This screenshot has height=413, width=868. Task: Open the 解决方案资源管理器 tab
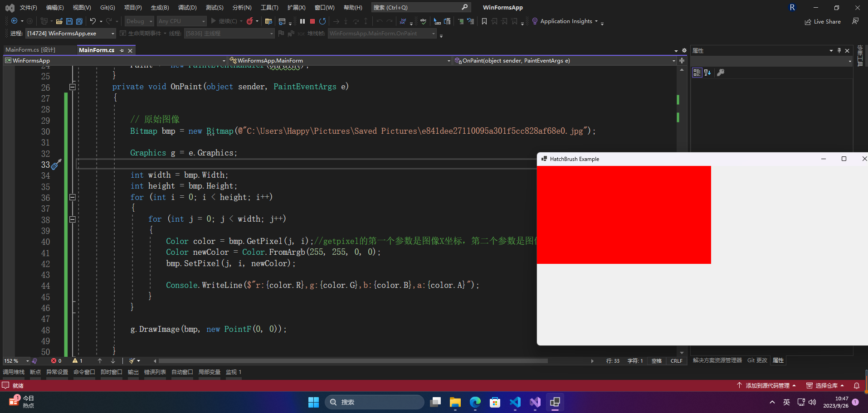coord(717,360)
